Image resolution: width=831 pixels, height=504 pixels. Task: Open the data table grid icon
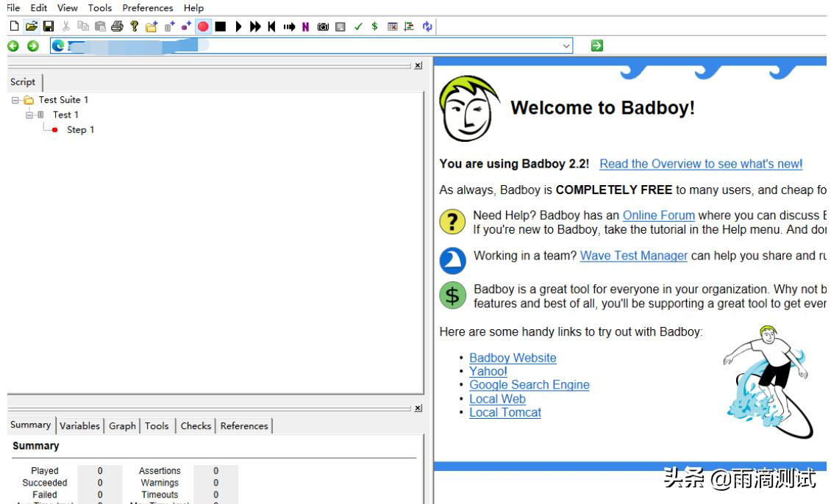[392, 26]
